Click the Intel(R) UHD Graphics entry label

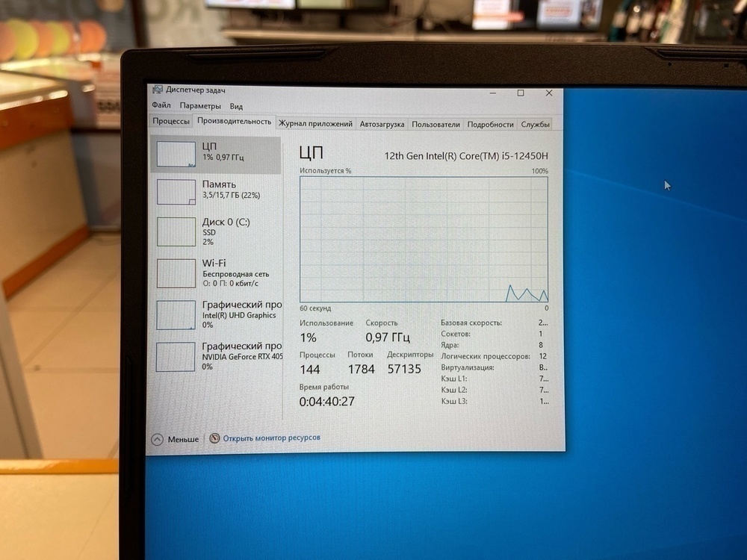point(239,315)
